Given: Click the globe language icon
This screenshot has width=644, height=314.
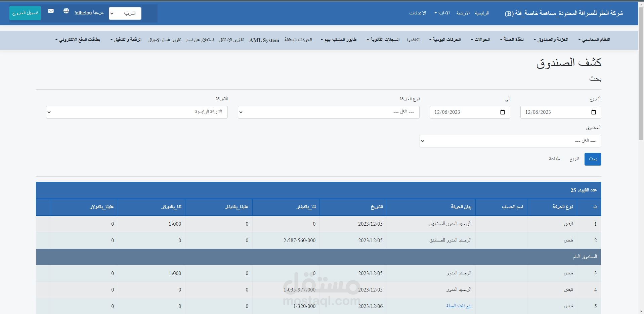Looking at the screenshot, I should tap(66, 11).
